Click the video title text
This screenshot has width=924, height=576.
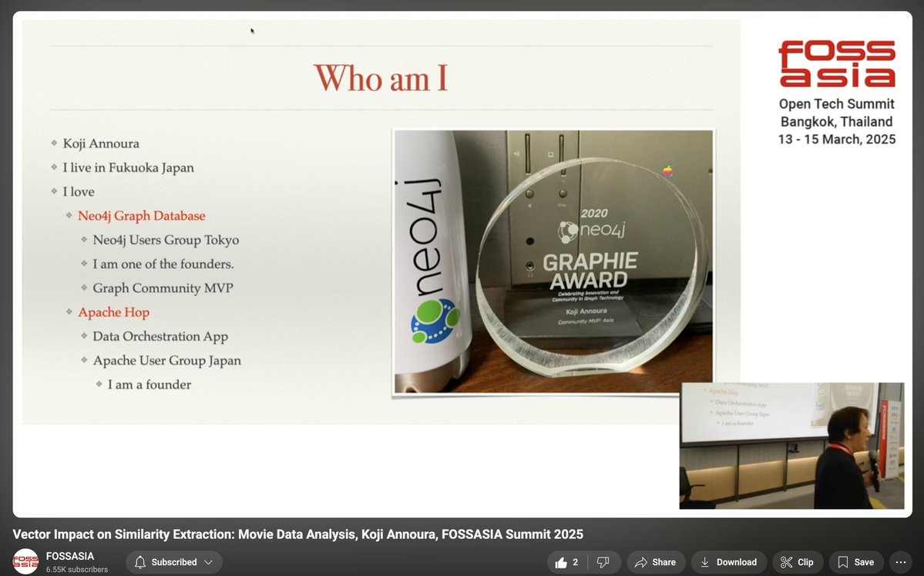coord(297,534)
